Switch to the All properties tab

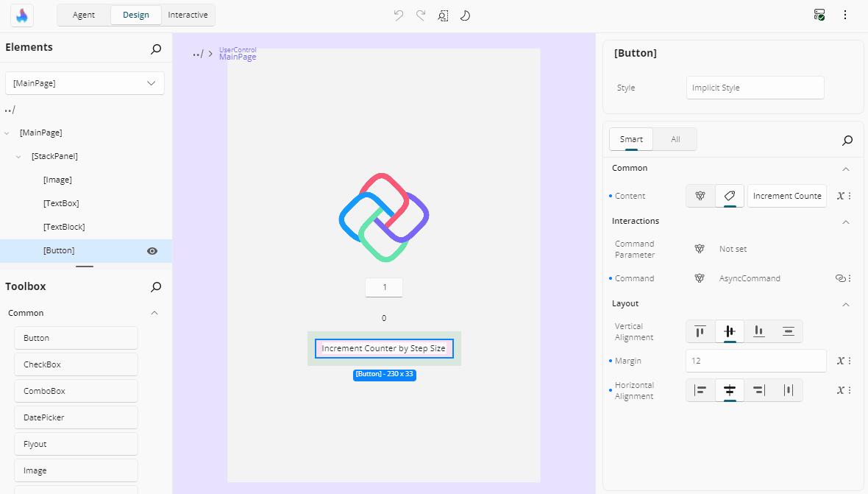click(x=675, y=139)
